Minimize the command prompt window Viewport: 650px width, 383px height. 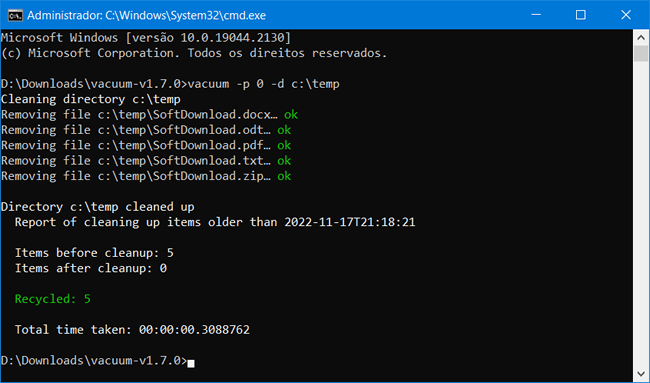pos(536,15)
